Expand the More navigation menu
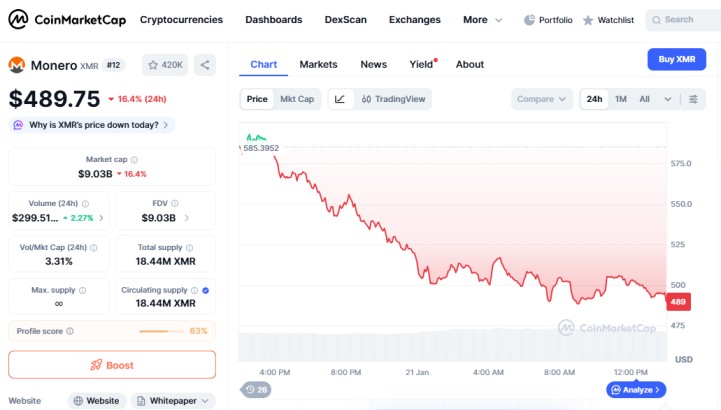Image resolution: width=721 pixels, height=410 pixels. click(482, 20)
